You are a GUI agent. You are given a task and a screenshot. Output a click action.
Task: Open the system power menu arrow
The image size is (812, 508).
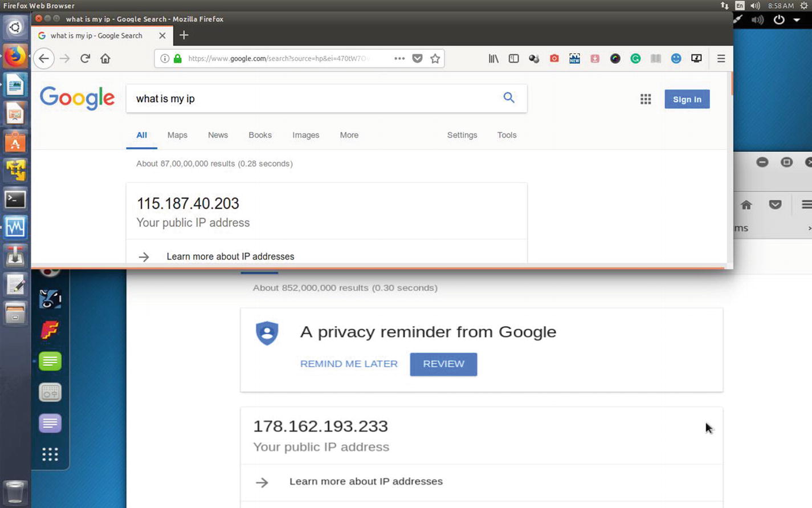(797, 20)
